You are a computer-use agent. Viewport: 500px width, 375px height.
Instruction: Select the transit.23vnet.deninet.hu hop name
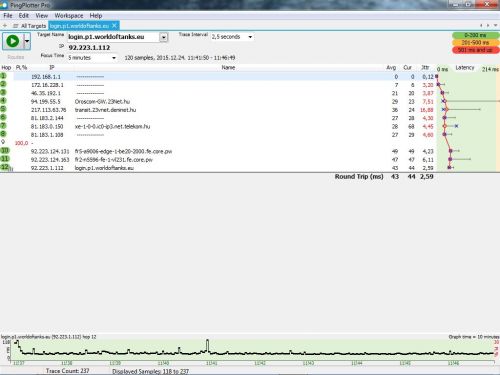pyautogui.click(x=105, y=110)
